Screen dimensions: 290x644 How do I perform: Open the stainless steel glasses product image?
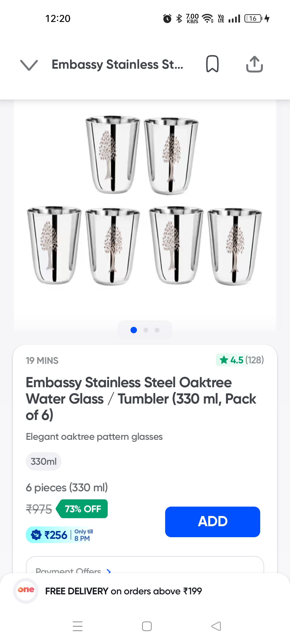(145, 201)
